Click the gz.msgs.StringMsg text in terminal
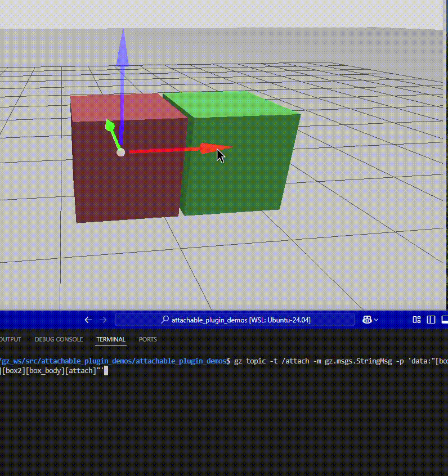Screen dimensions: 448x476 (x=358, y=361)
